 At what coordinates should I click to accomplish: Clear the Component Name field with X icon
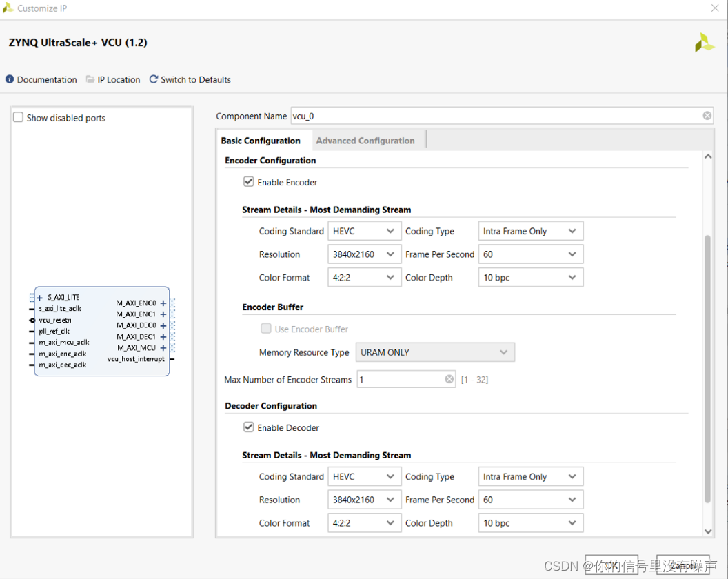coord(707,116)
